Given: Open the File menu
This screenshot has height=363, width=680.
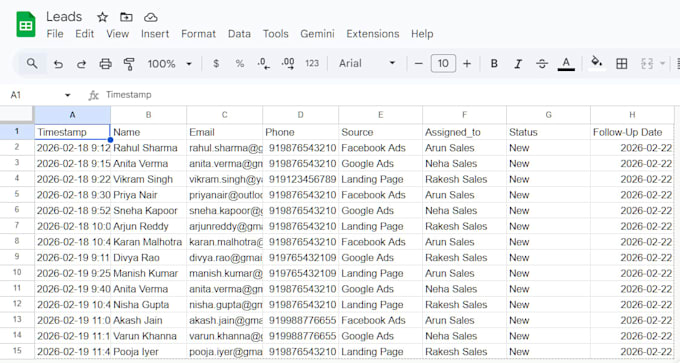Looking at the screenshot, I should (55, 34).
